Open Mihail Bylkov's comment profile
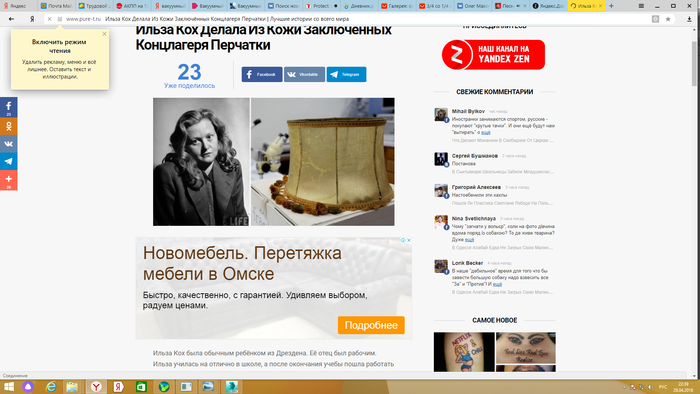The image size is (700, 394). tap(468, 111)
